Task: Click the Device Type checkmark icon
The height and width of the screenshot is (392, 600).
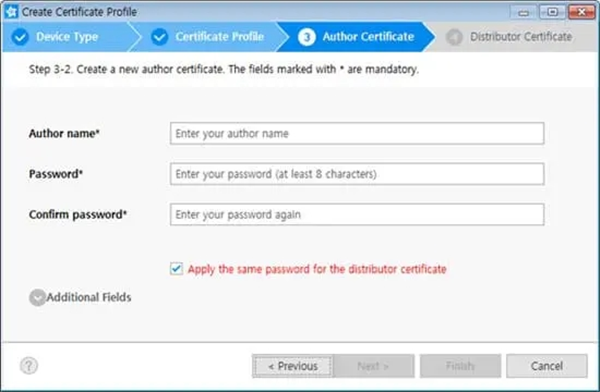Action: [x=20, y=37]
